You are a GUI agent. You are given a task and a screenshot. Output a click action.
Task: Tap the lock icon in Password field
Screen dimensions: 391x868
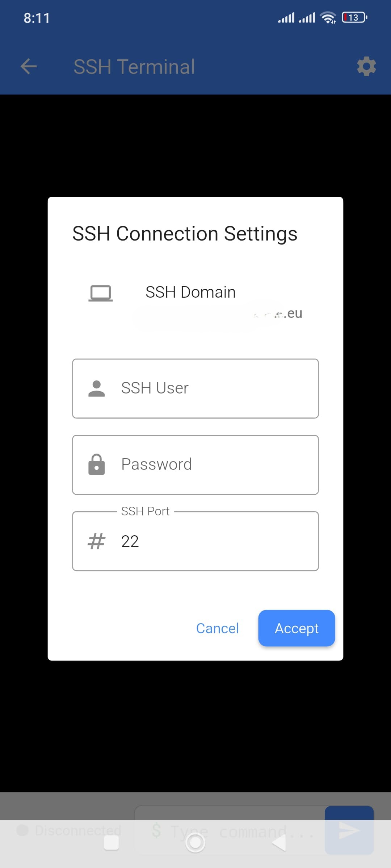tap(97, 464)
